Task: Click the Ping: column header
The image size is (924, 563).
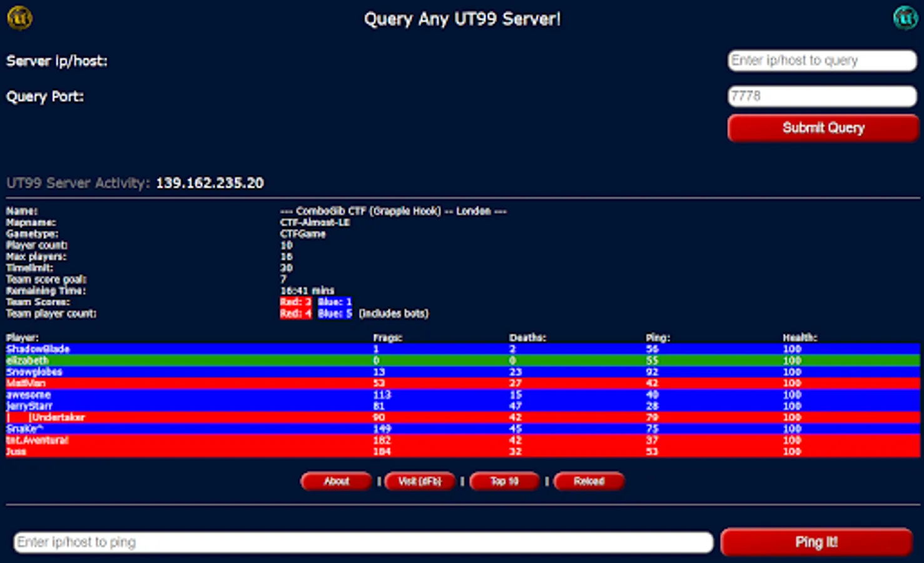Action: 657,338
